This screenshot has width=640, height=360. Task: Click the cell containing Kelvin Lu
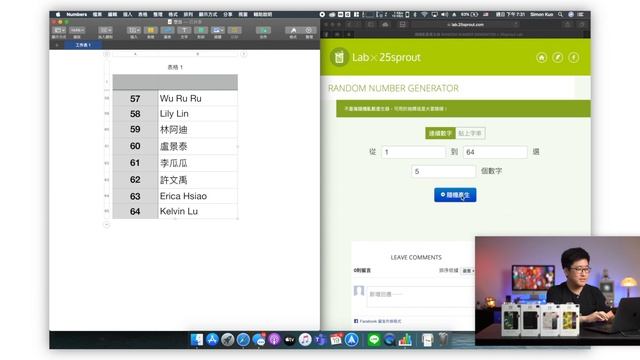point(198,211)
